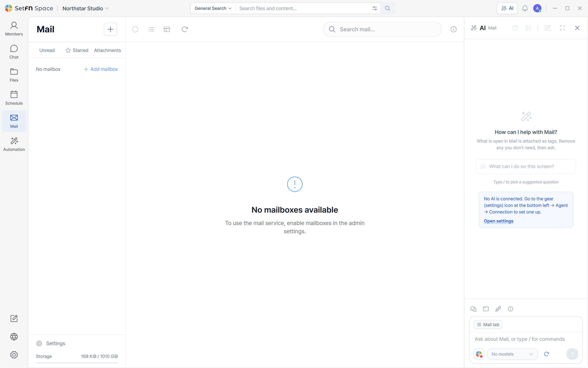The height and width of the screenshot is (368, 588).
Task: Click the global search magnifier button
Action: 388,8
